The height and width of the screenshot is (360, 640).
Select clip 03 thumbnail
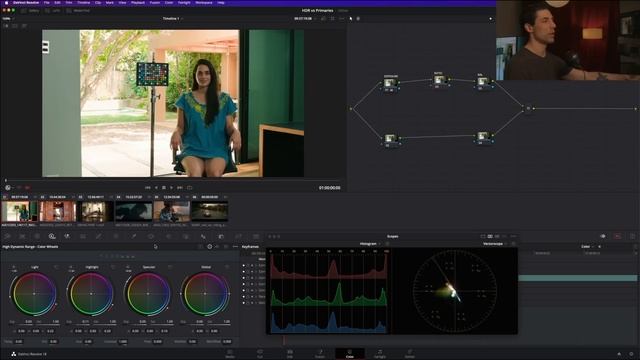(95, 211)
